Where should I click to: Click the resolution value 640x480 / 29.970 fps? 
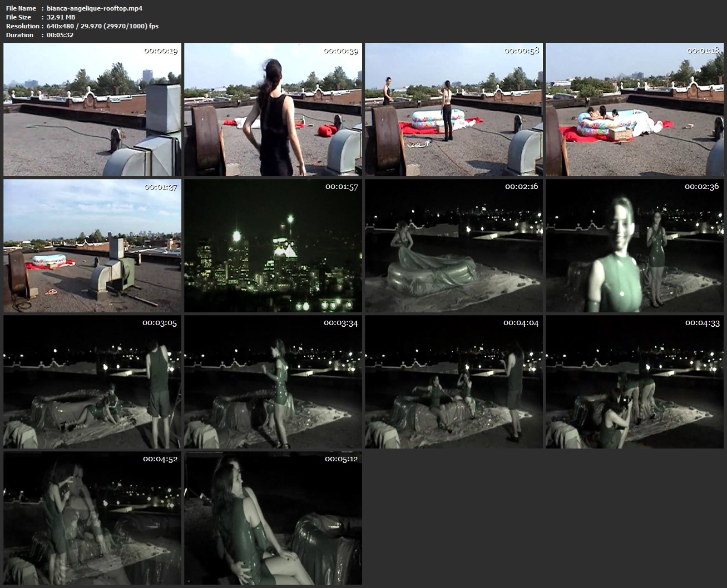click(x=103, y=26)
